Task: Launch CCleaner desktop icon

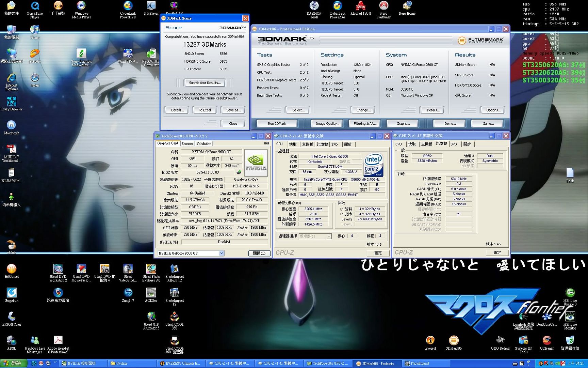Action: [547, 343]
